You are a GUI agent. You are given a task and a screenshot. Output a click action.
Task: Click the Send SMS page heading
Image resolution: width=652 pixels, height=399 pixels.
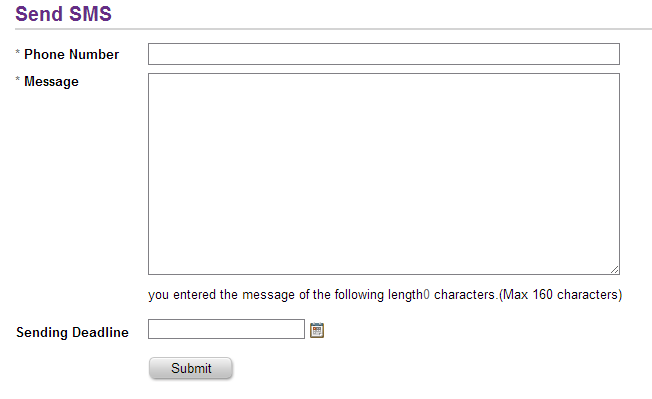[63, 14]
